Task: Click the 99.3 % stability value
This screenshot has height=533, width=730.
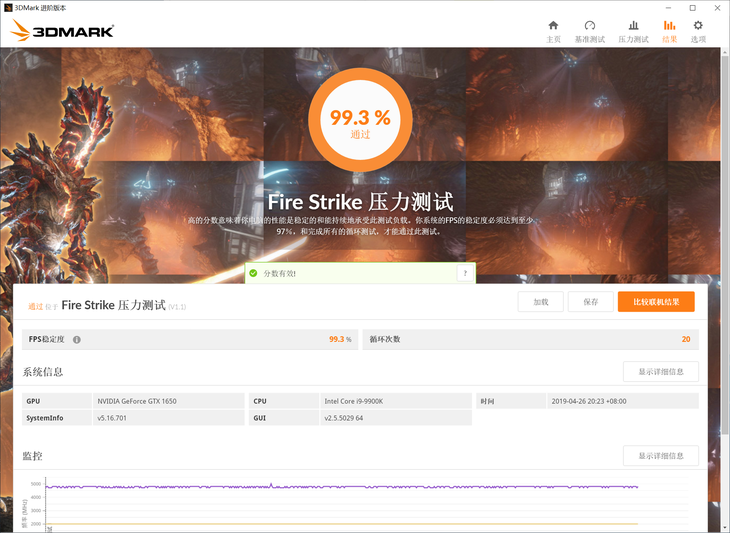Action: tap(340, 339)
